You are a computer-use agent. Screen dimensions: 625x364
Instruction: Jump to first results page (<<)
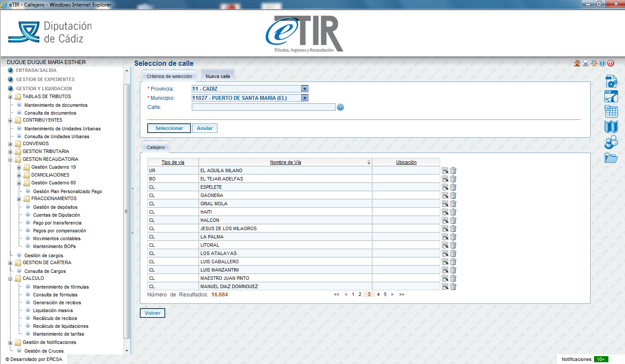pos(336,295)
